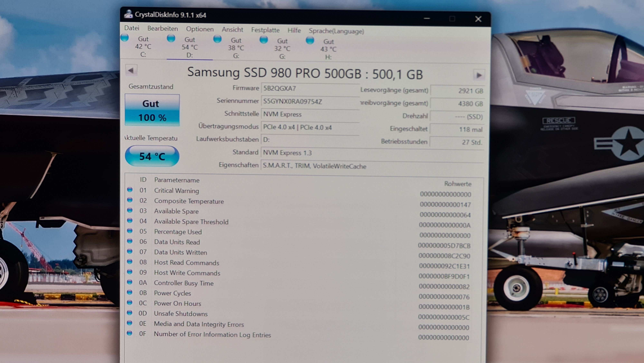Select drive G: tab showing 32 °C

(x=282, y=49)
